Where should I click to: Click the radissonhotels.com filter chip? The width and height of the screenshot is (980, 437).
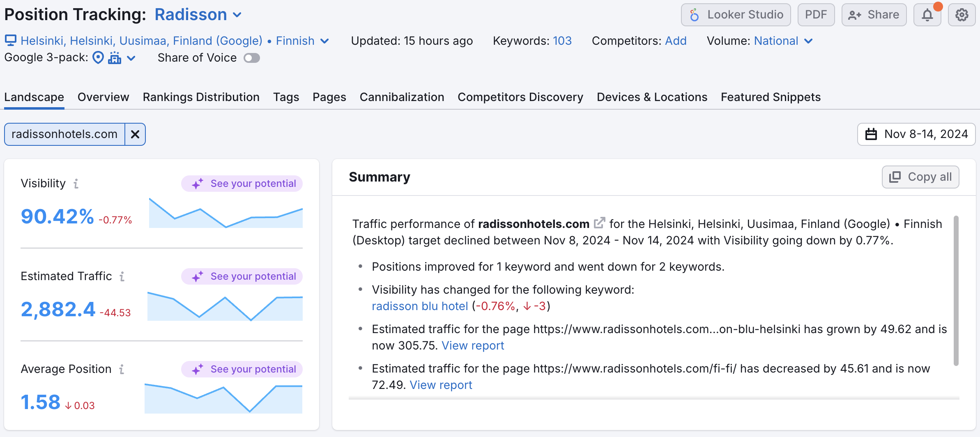click(64, 134)
